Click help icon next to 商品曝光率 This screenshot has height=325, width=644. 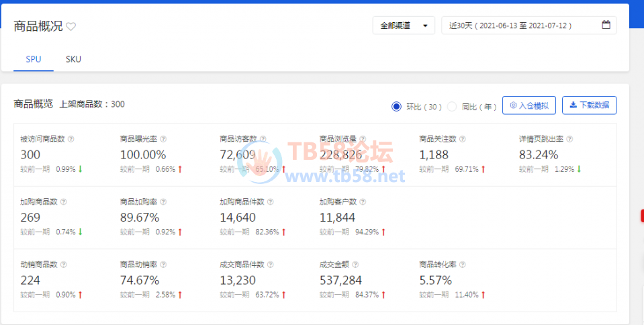163,139
